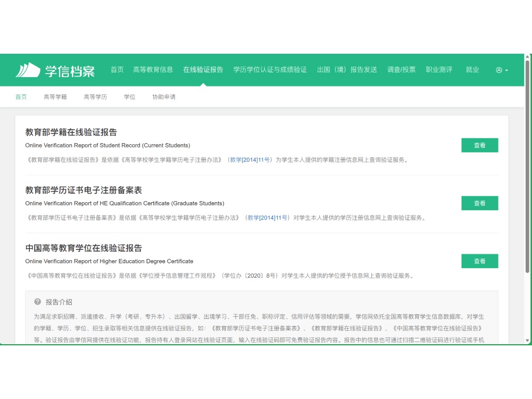The image size is (532, 399).
Task: Open 调查/投票 menu item
Action: pos(401,70)
